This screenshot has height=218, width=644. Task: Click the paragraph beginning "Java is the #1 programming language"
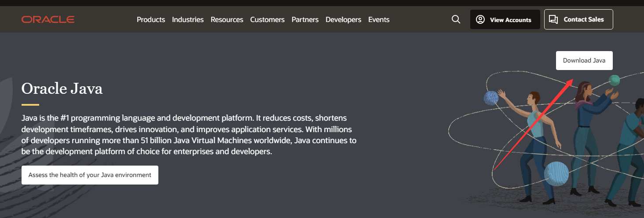(189, 135)
